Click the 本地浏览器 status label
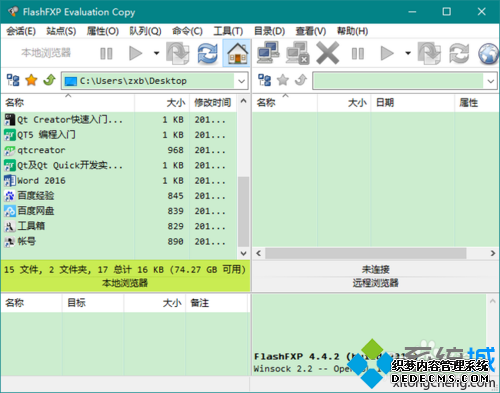This screenshot has height=393, width=500. 125,283
